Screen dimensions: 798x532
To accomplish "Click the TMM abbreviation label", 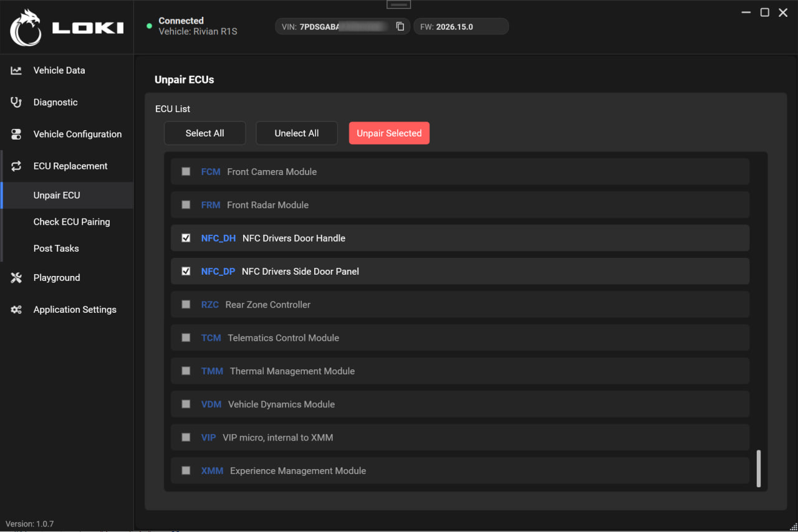I will [212, 371].
